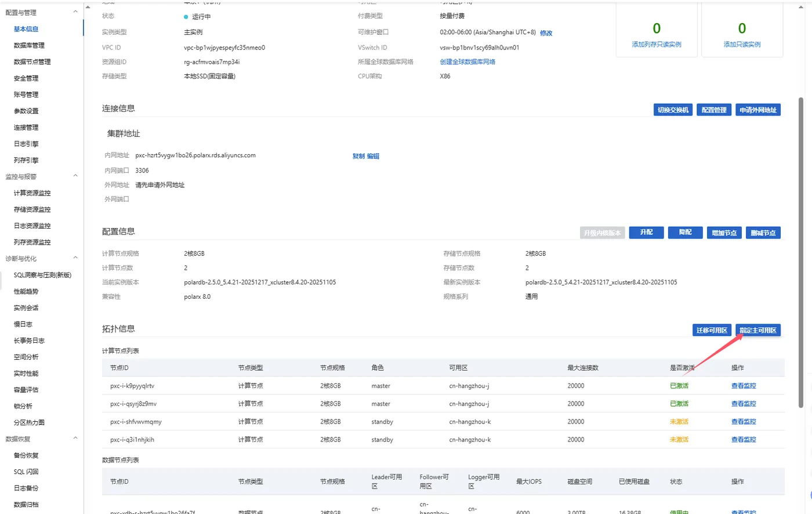Image resolution: width=812 pixels, height=514 pixels.
Task: Click the intranet port value 3306
Action: (x=142, y=171)
